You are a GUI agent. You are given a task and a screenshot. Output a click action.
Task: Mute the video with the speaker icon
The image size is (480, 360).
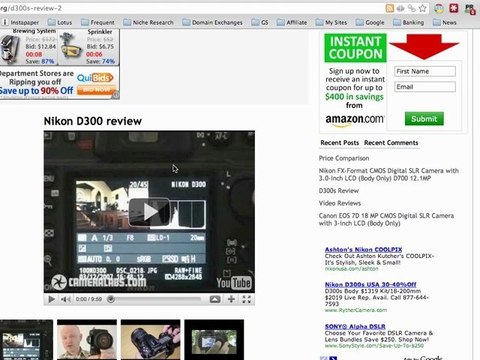65,299
